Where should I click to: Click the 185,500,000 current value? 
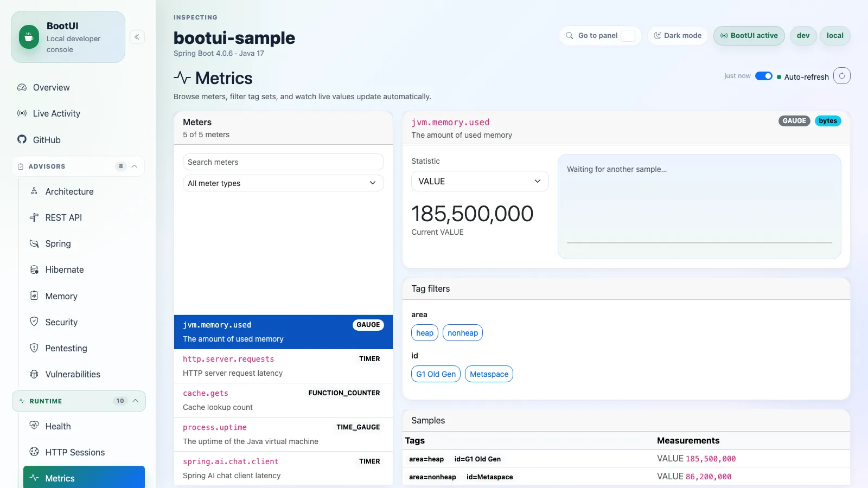coord(473,214)
